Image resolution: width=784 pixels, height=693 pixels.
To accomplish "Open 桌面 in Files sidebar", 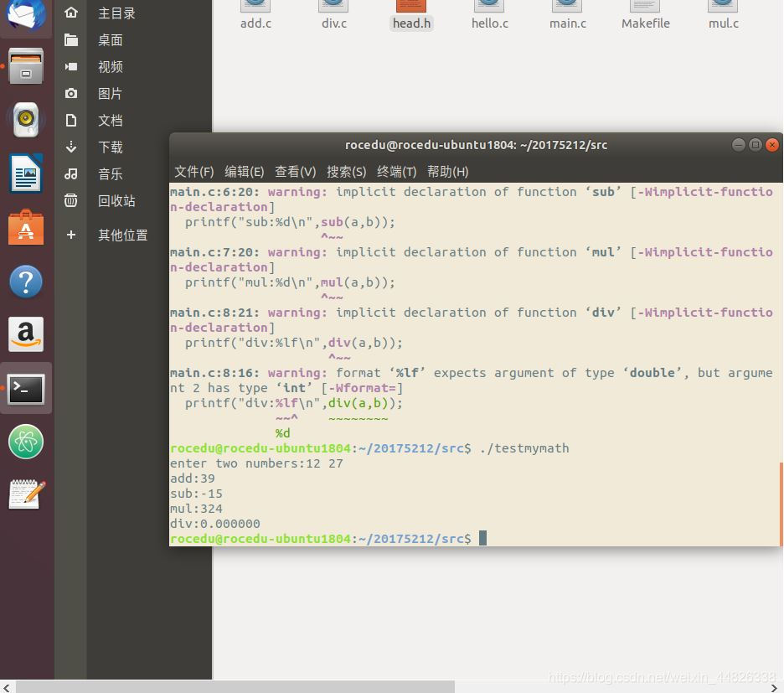I will 110,40.
